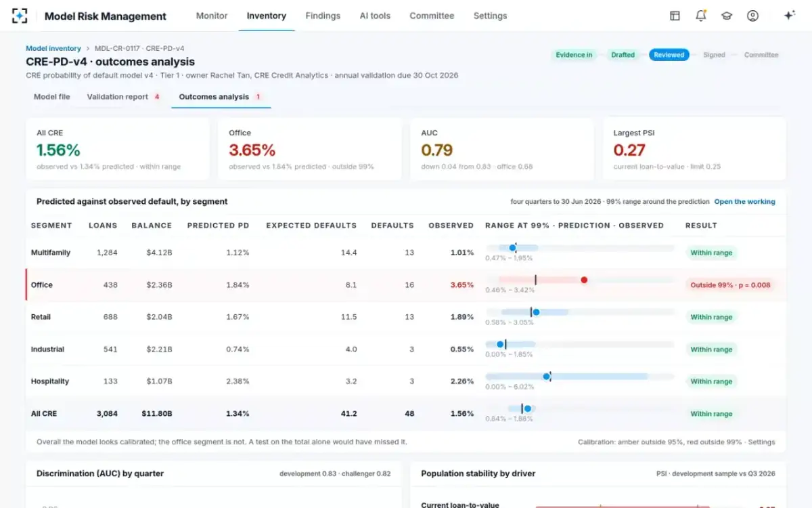Click the Hospitality range bar observed dot
This screenshot has height=508, width=812.
(x=547, y=377)
